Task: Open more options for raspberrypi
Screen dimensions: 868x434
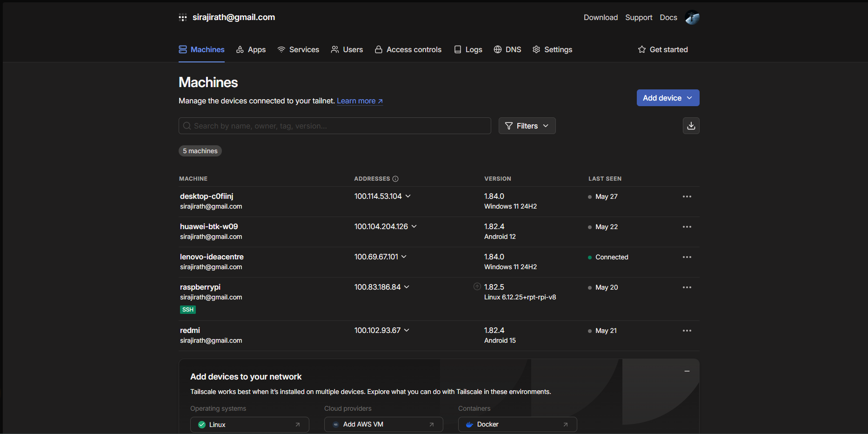Action: (687, 287)
